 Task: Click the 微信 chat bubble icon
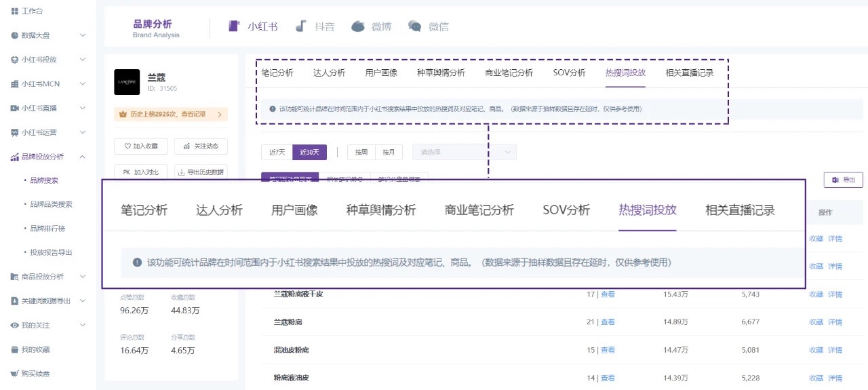coord(414,26)
